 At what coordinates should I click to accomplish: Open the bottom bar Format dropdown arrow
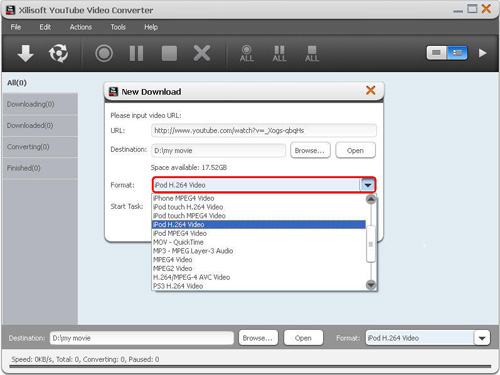(x=482, y=338)
